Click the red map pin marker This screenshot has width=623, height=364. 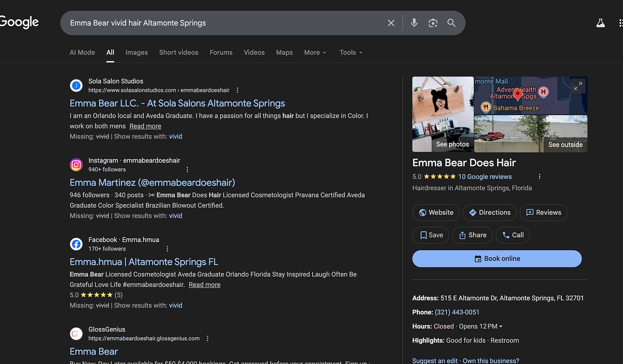point(518,94)
